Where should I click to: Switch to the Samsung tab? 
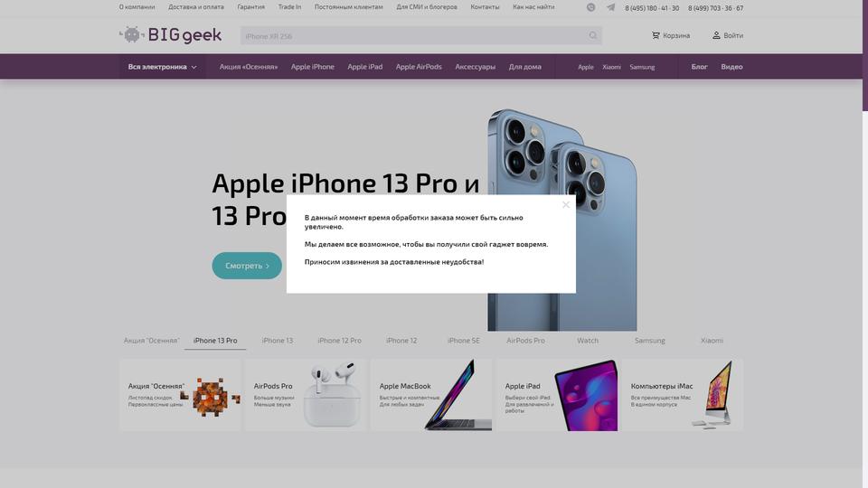coord(650,341)
